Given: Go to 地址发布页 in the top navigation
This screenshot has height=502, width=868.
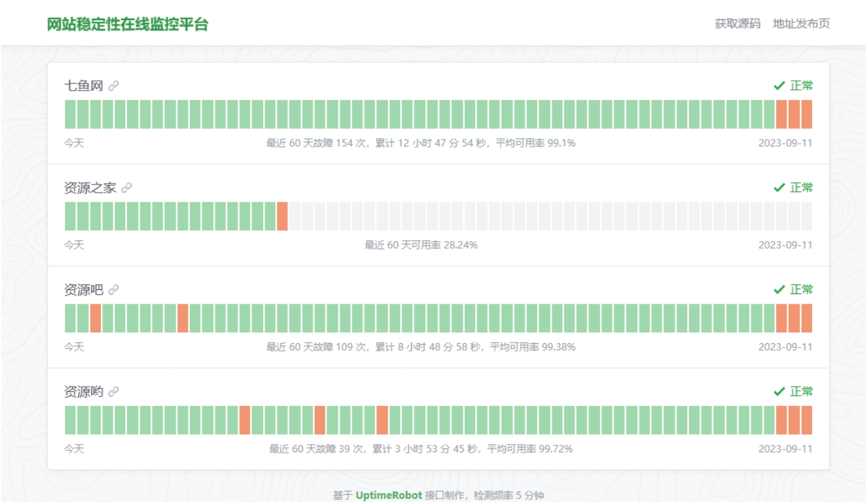Looking at the screenshot, I should click(x=801, y=23).
